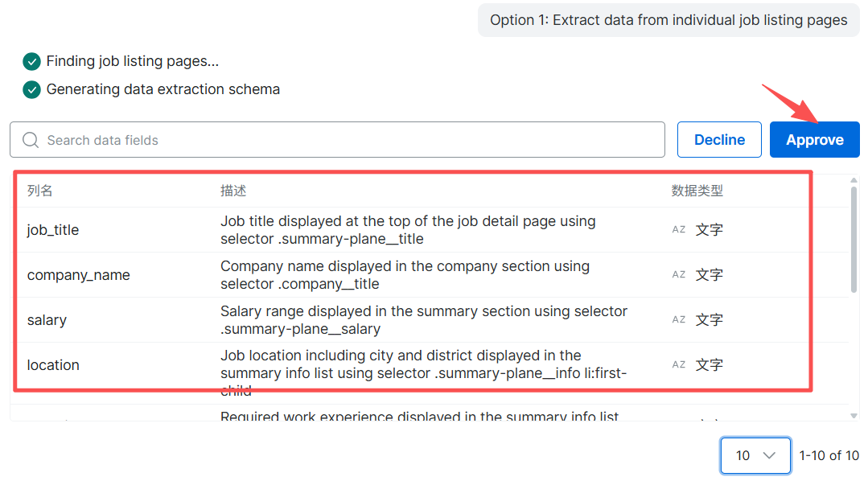This screenshot has height=481, width=868.
Task: Click the 数据类型 column header
Action: (x=697, y=191)
